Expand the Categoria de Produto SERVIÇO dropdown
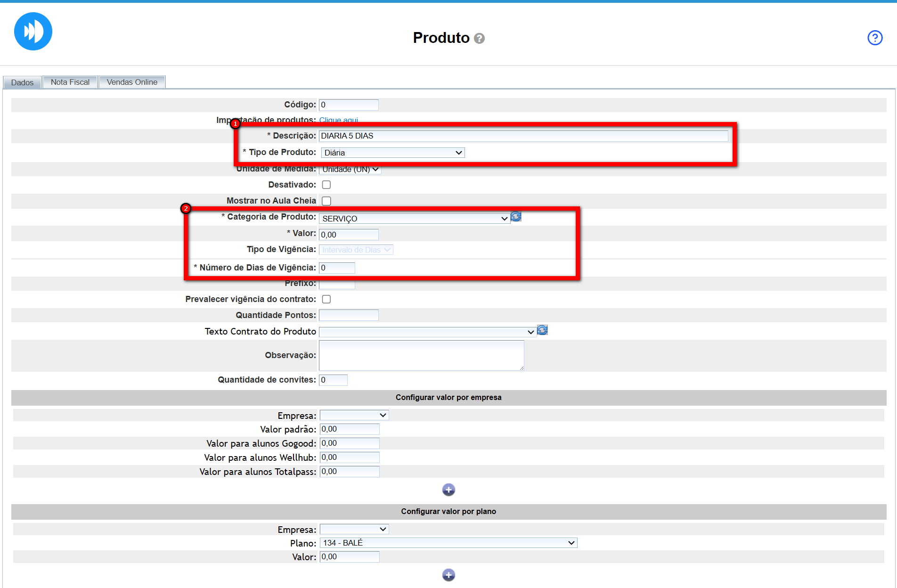The width and height of the screenshot is (897, 588). 414,219
